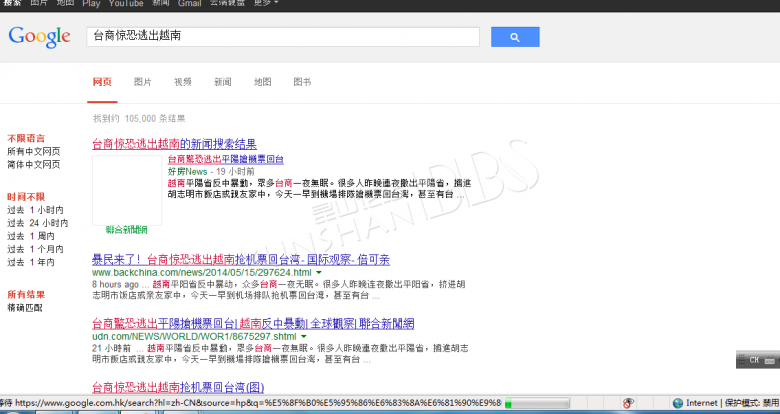Viewport: 780px width, 414px height.
Task: Select the 不限语言 filter
Action: click(26, 138)
